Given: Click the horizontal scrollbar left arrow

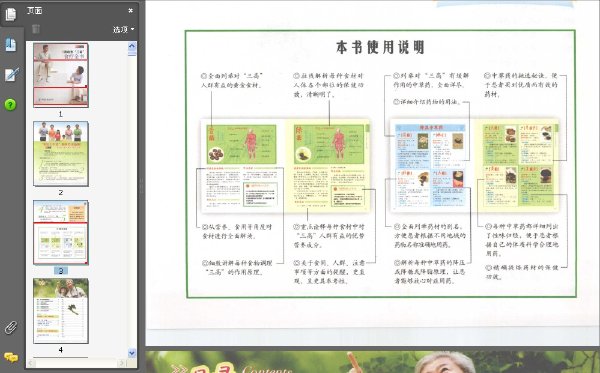Looking at the screenshot, I should [x=31, y=363].
